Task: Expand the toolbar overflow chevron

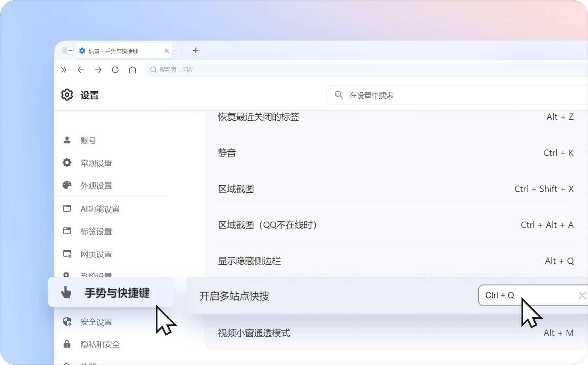Action: coord(64,70)
